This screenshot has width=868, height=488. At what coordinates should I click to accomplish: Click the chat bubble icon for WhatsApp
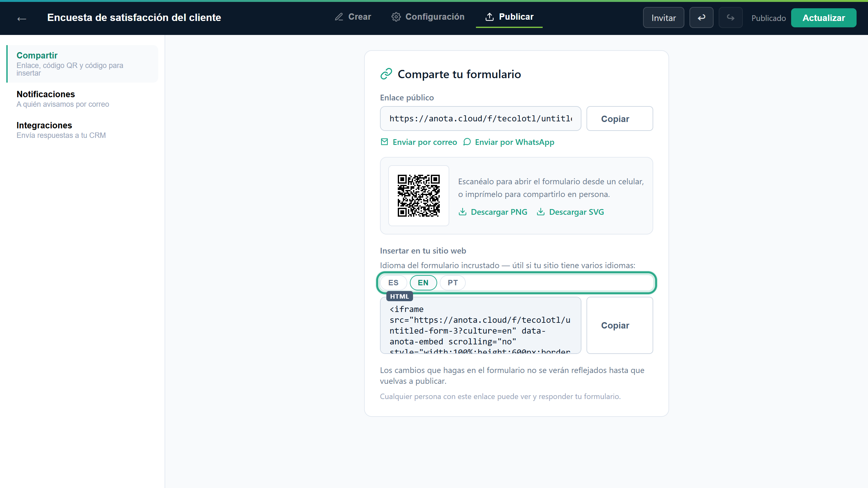click(467, 142)
